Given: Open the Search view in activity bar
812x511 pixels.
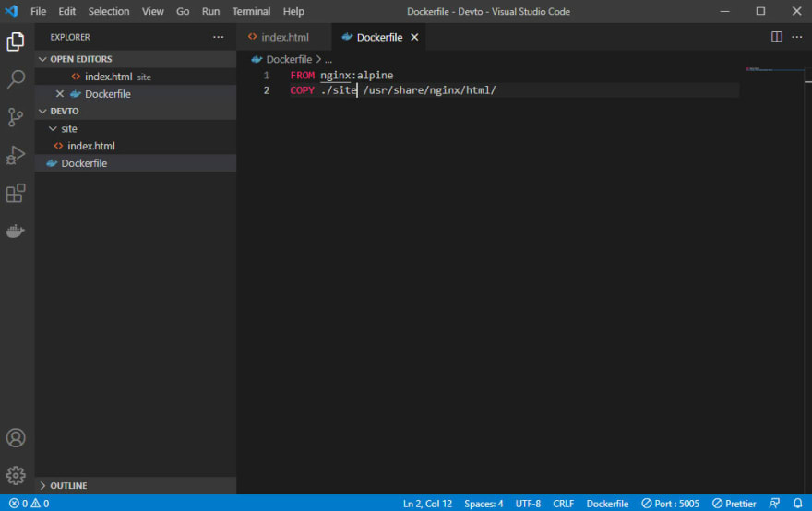Looking at the screenshot, I should tap(16, 79).
